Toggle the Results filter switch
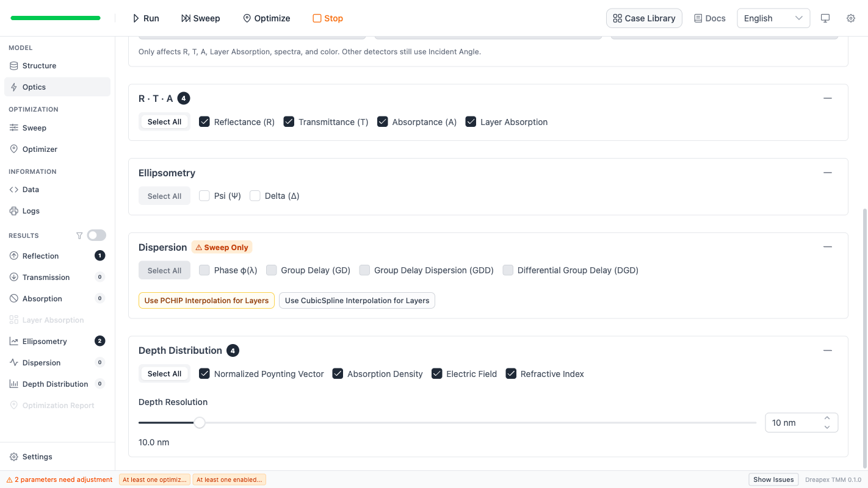The width and height of the screenshot is (868, 488). pyautogui.click(x=96, y=235)
